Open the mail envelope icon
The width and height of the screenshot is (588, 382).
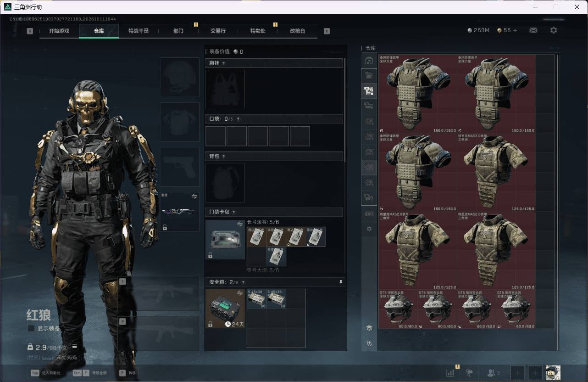533,30
